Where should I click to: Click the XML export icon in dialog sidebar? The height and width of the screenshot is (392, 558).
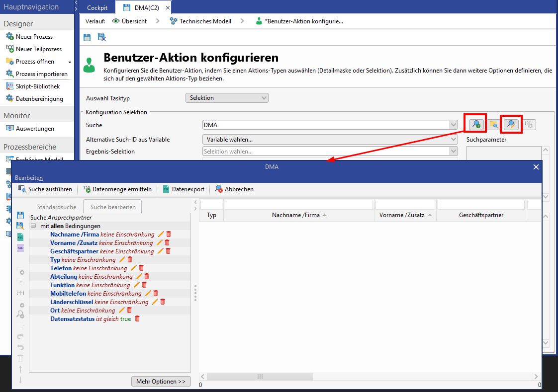click(x=20, y=236)
